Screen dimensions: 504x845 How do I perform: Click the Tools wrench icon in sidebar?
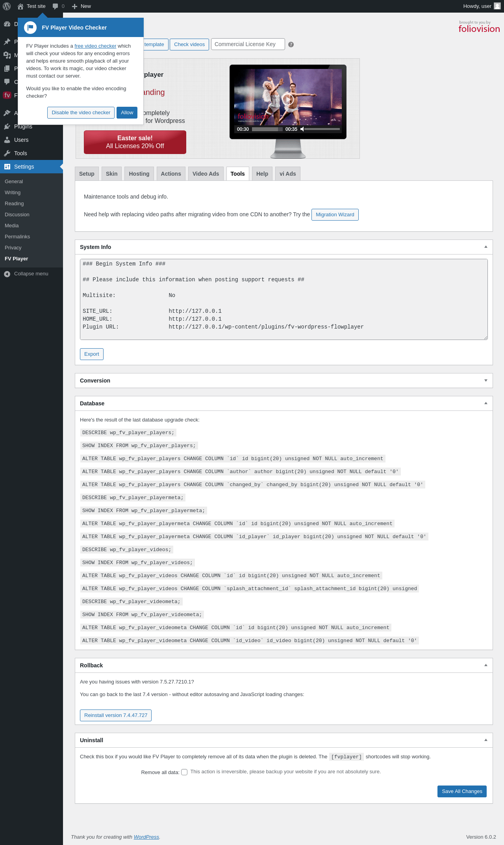click(7, 153)
